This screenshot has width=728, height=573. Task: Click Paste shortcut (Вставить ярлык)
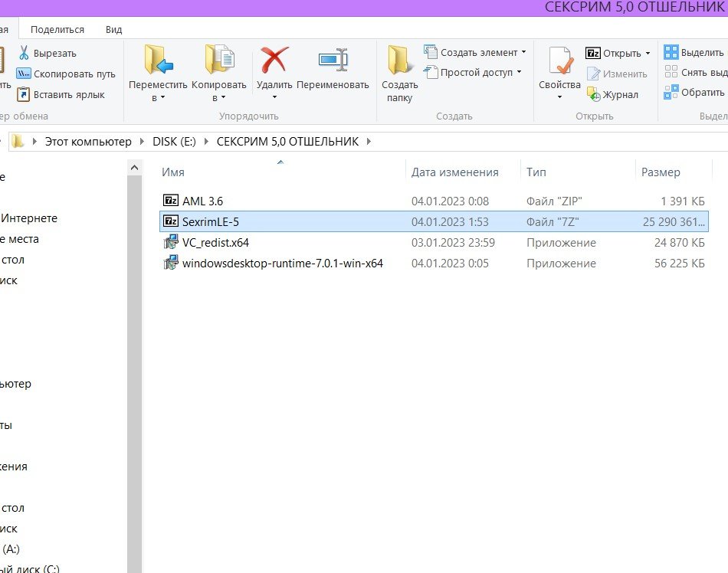pyautogui.click(x=24, y=94)
